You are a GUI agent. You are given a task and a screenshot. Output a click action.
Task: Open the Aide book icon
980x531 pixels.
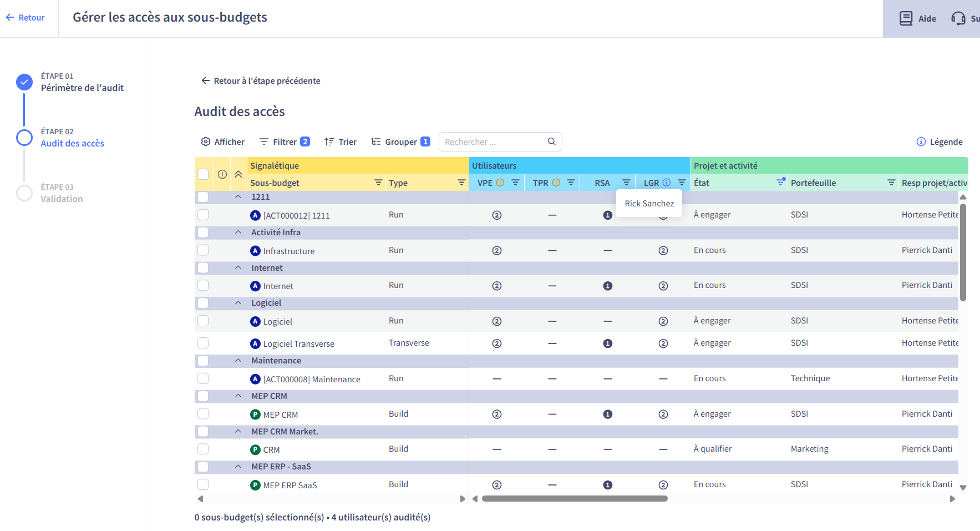pyautogui.click(x=906, y=18)
